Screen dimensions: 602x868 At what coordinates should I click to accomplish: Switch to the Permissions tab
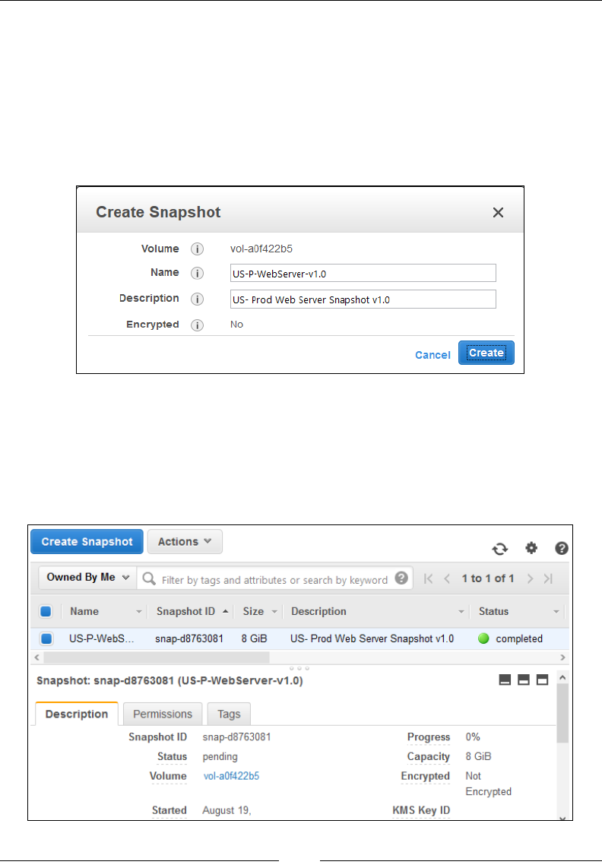163,714
